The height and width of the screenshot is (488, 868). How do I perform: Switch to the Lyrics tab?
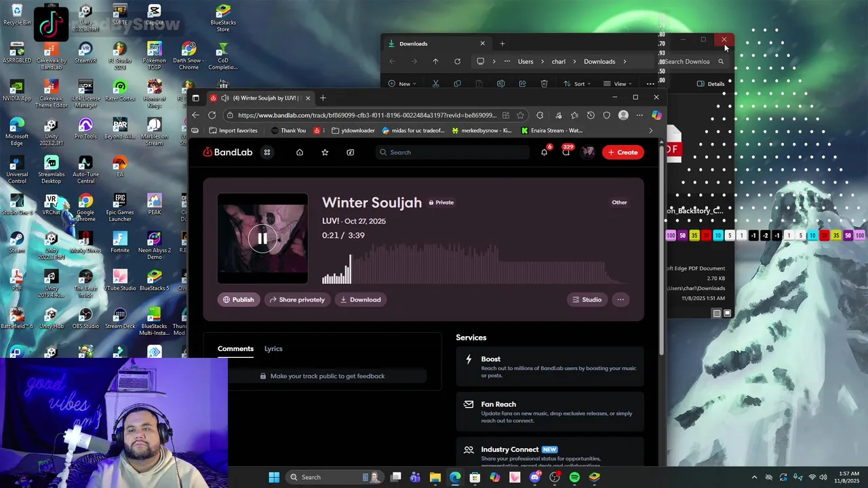pyautogui.click(x=273, y=348)
